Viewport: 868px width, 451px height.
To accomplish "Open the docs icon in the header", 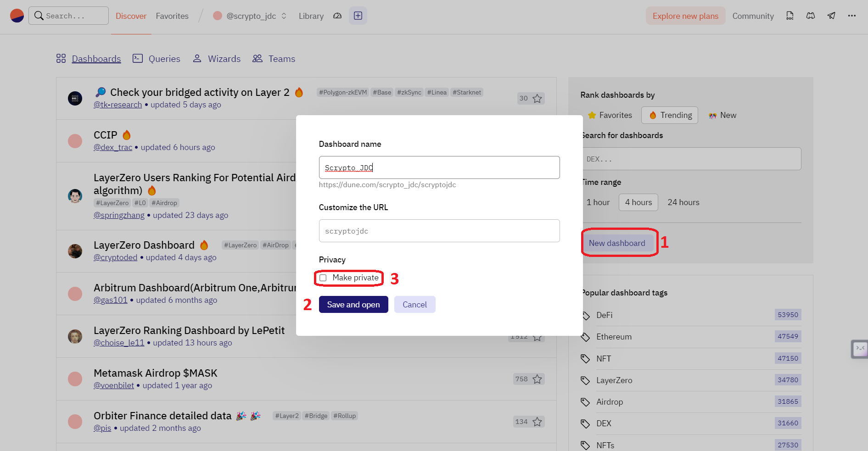I will click(790, 16).
